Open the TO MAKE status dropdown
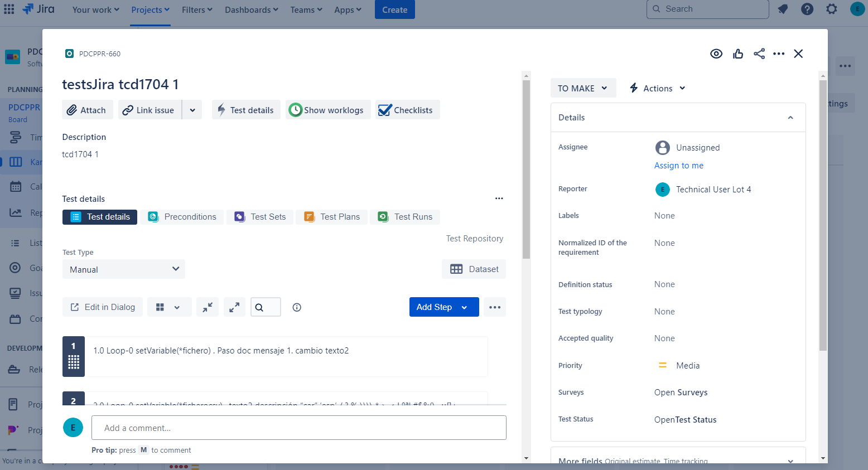Screen dimensions: 868x470 point(582,88)
